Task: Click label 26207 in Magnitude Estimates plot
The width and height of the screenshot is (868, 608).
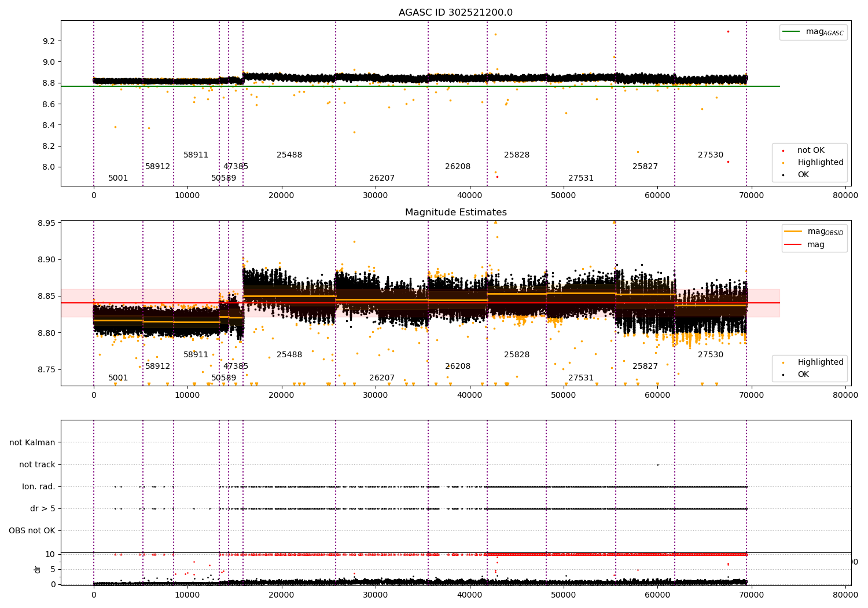Action: click(x=382, y=378)
